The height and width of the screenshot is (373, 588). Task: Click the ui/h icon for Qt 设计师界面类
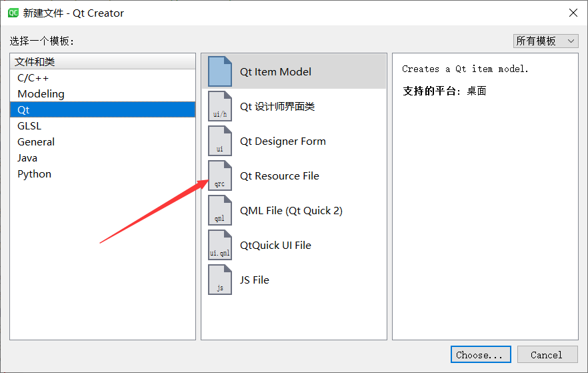(220, 106)
